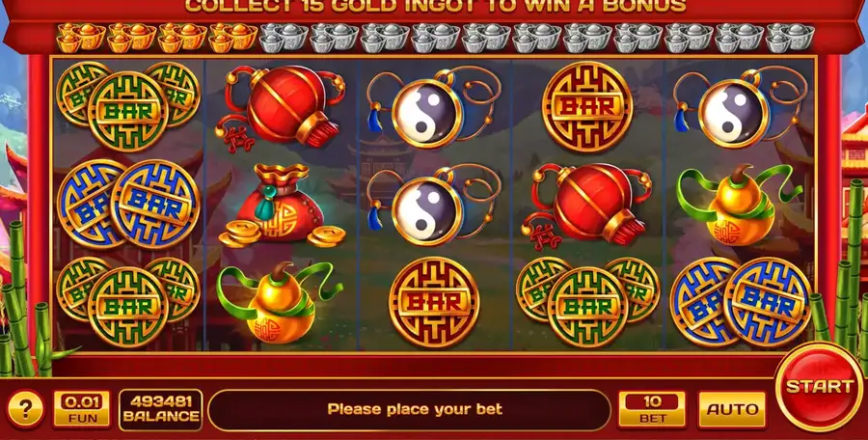Click the single red BAR coin in reel four
The height and width of the screenshot is (440, 868).
pos(586,106)
